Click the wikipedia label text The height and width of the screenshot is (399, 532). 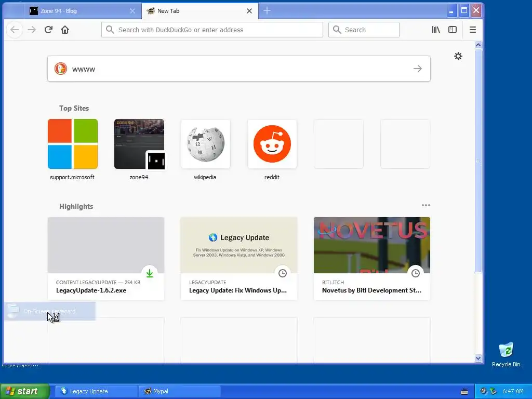pos(205,177)
